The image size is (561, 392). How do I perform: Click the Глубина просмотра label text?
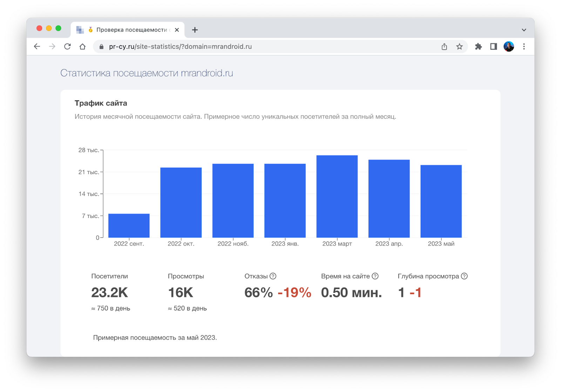point(428,276)
